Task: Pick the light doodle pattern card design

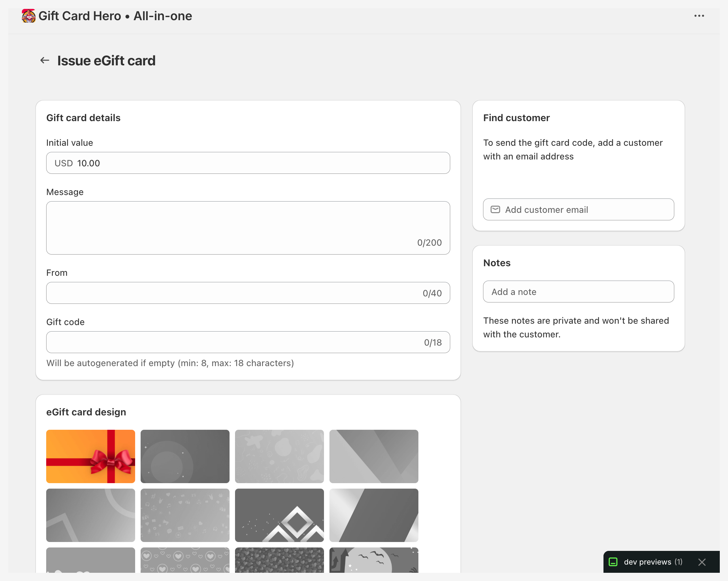Action: (279, 456)
